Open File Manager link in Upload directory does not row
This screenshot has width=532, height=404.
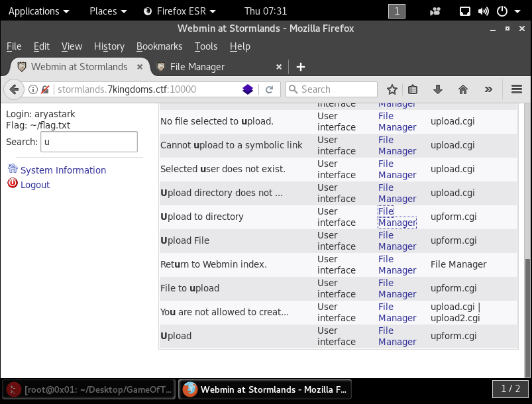click(397, 193)
